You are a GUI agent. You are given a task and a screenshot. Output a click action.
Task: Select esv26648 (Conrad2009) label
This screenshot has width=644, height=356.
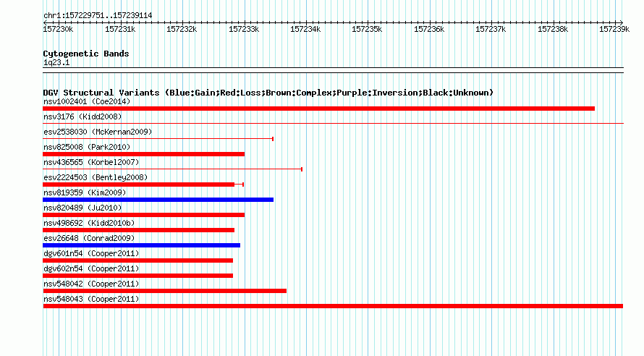pyautogui.click(x=89, y=238)
